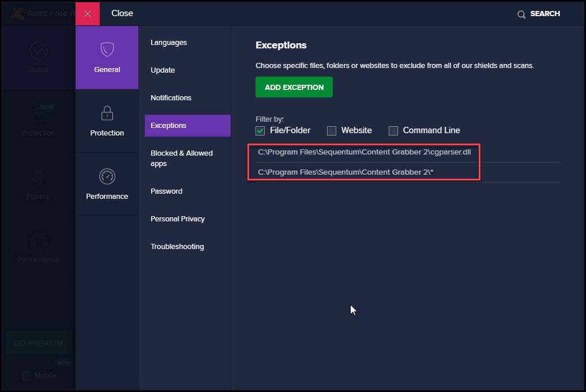Open the Mobile section via phone icon
586x392 pixels.
38,375
